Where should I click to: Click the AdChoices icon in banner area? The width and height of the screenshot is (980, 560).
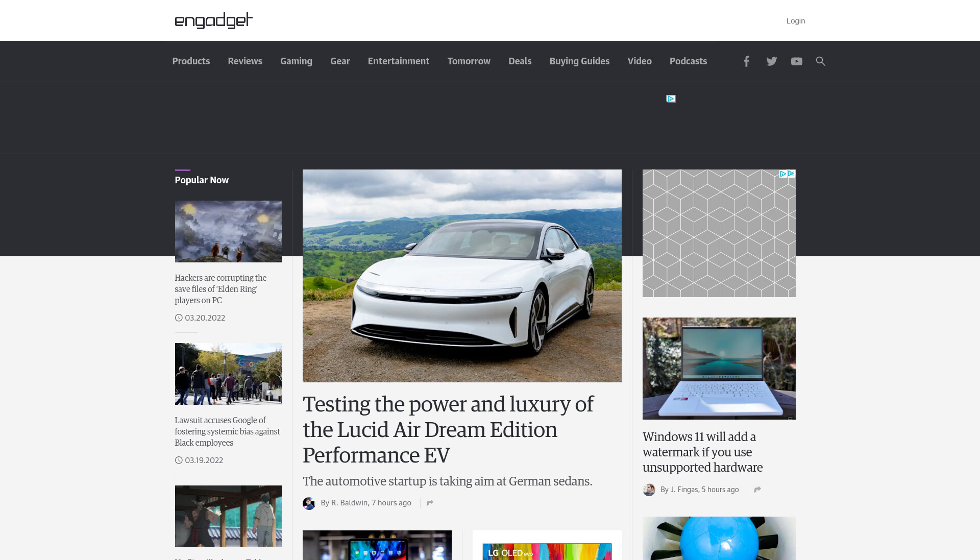click(671, 99)
